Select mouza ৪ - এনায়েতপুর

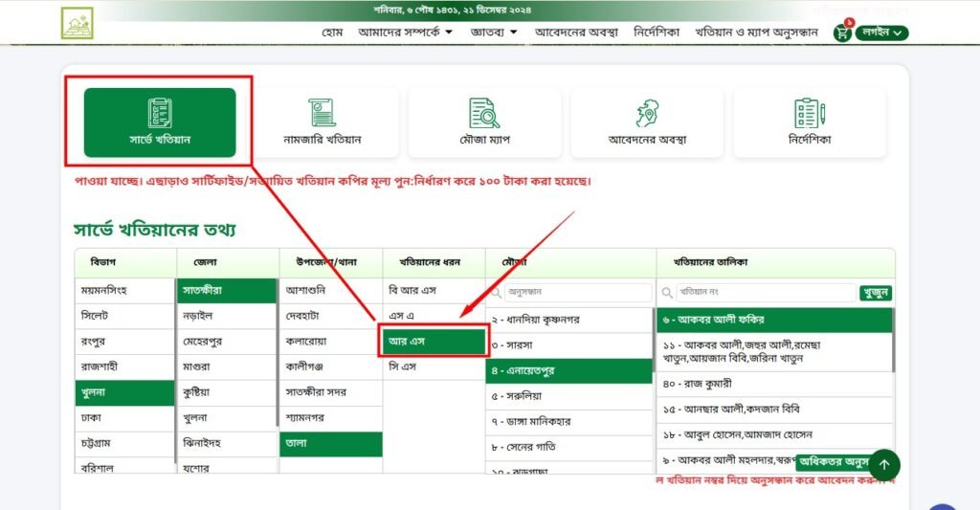[569, 371]
